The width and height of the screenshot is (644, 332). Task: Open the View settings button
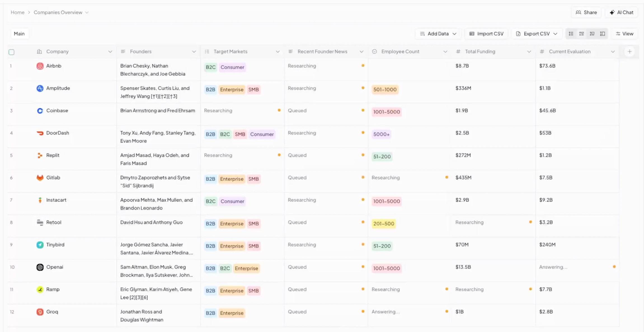[624, 34]
